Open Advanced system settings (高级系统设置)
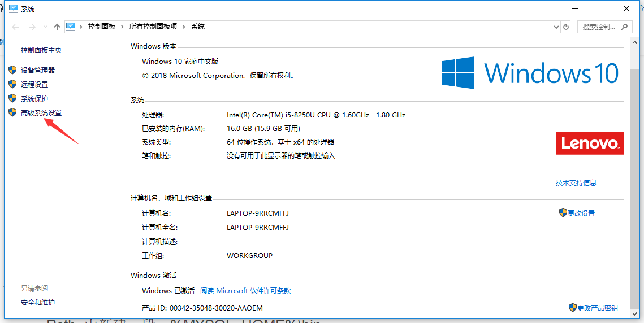The image size is (644, 323). coord(41,113)
